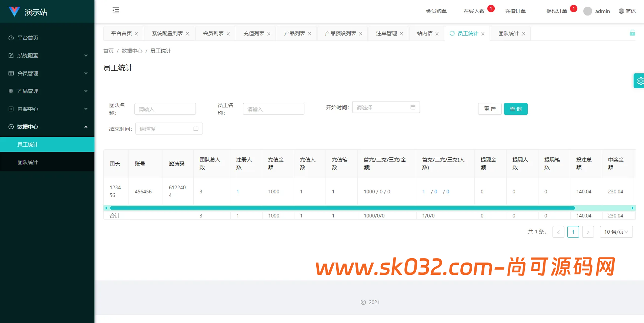Screen dimensions: 644x323
Task: Close the 充值列表 tab
Action: (269, 34)
